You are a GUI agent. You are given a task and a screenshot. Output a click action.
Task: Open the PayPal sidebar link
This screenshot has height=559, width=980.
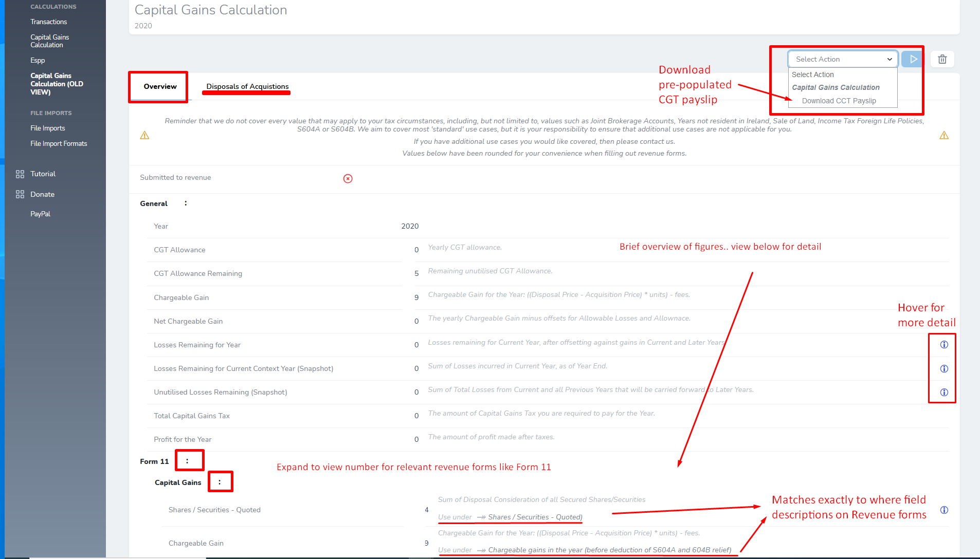pyautogui.click(x=40, y=214)
